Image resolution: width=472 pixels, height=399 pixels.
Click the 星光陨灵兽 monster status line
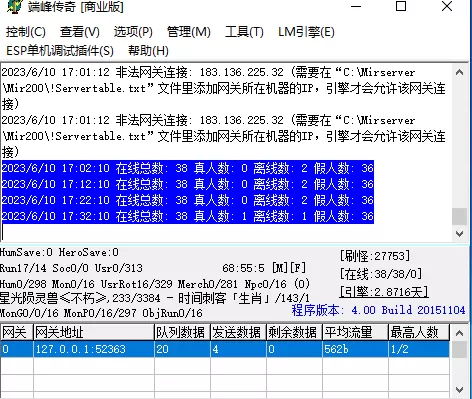[155, 298]
